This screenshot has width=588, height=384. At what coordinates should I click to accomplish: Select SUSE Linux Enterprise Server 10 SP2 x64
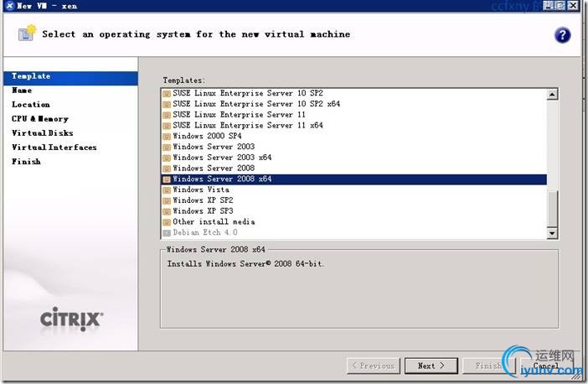coord(256,104)
